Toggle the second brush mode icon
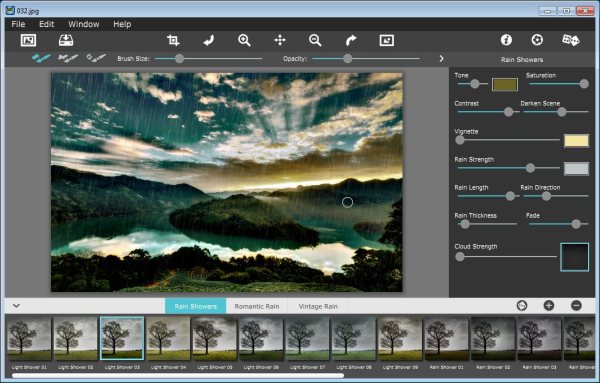The image size is (600, 383). tap(68, 58)
